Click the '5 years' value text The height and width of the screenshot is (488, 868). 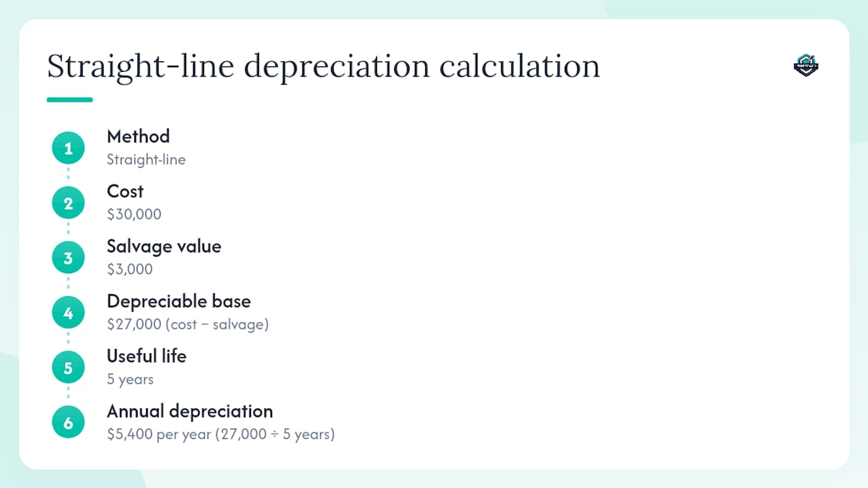pos(130,380)
